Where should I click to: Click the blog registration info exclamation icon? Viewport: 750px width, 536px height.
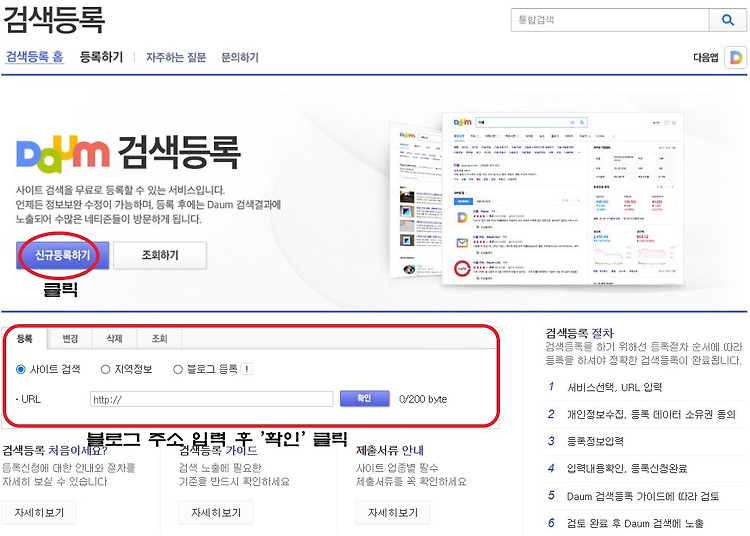(x=246, y=369)
